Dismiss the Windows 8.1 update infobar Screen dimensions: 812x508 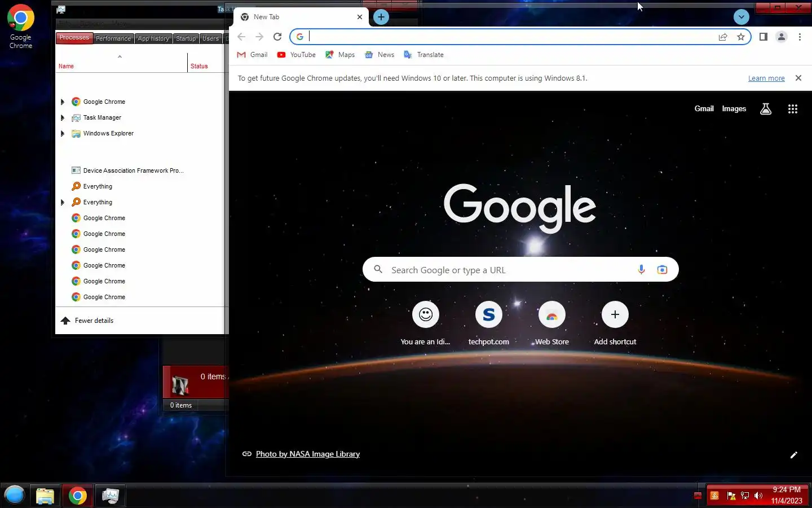click(798, 78)
